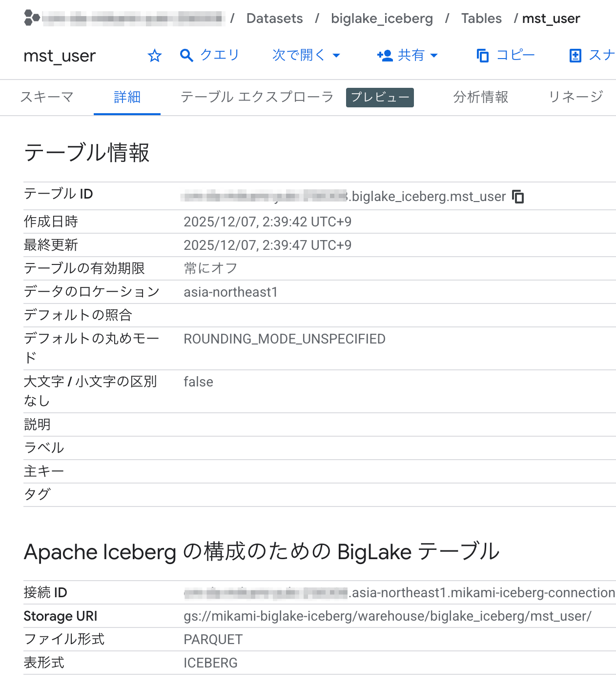The height and width of the screenshot is (687, 616).
Task: Navigate to Datasets via breadcrumb
Action: pos(274,19)
